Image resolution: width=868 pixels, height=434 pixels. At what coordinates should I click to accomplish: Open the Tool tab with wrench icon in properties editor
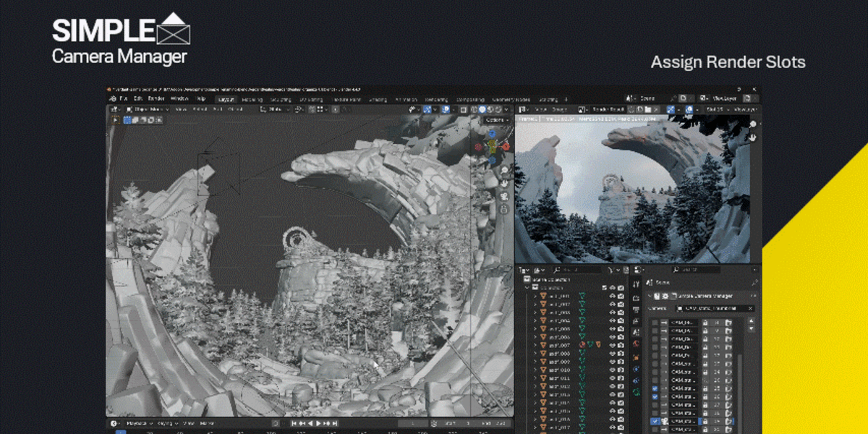click(636, 285)
